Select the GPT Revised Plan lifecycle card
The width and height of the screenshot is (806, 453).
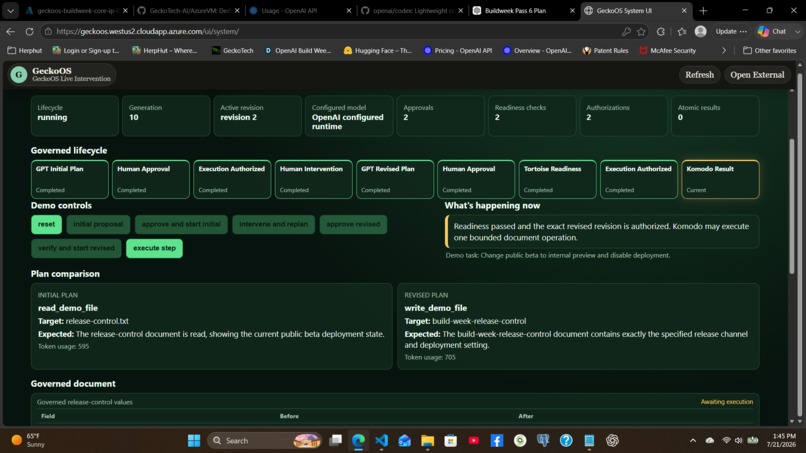[x=395, y=179]
